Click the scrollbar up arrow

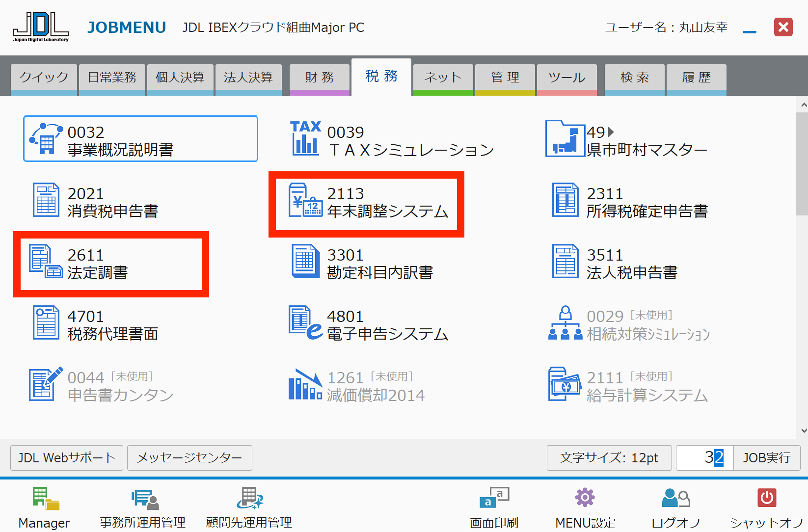tap(803, 105)
